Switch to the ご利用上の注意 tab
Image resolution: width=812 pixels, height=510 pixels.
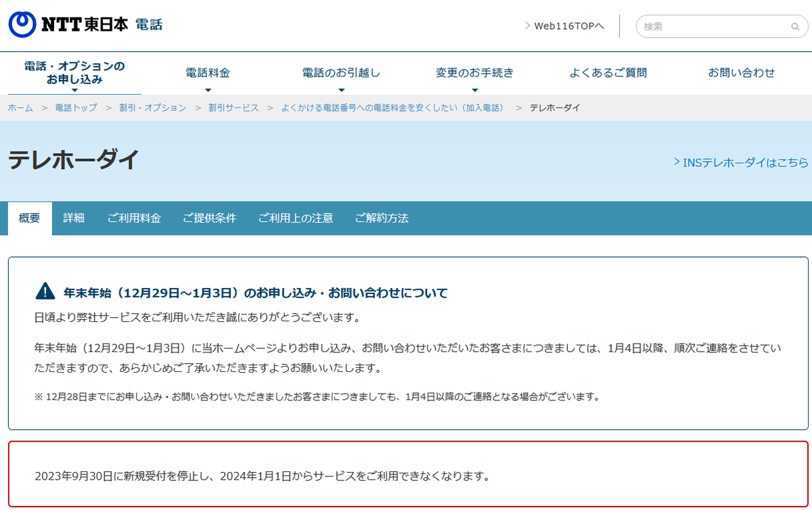click(296, 218)
